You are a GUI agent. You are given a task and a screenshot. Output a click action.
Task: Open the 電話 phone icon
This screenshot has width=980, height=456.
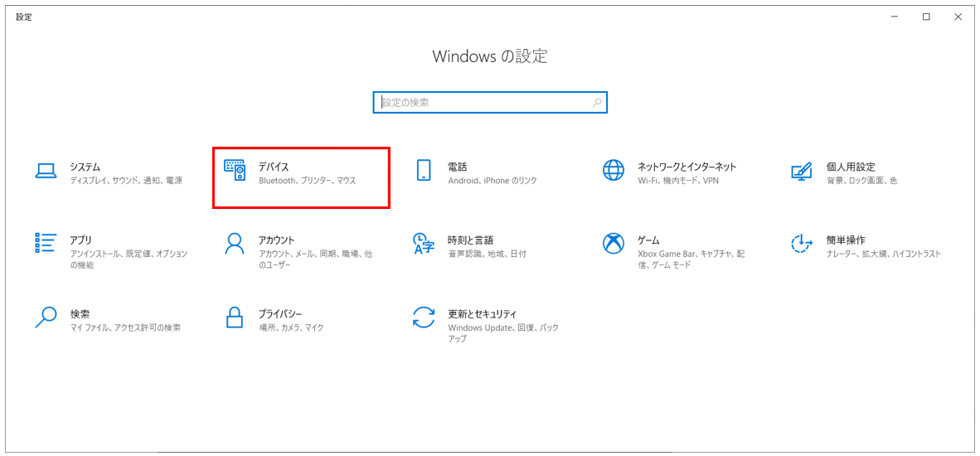click(x=424, y=171)
